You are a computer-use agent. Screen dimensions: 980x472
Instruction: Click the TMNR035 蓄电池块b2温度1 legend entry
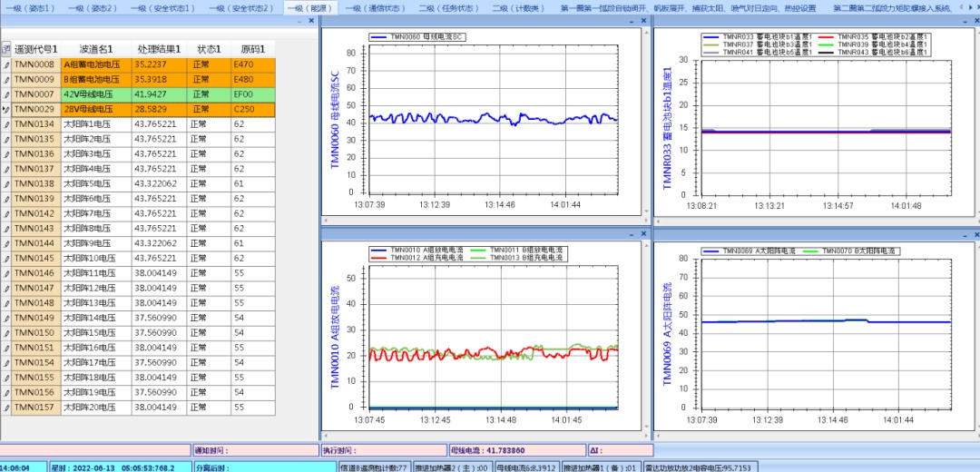(x=873, y=37)
